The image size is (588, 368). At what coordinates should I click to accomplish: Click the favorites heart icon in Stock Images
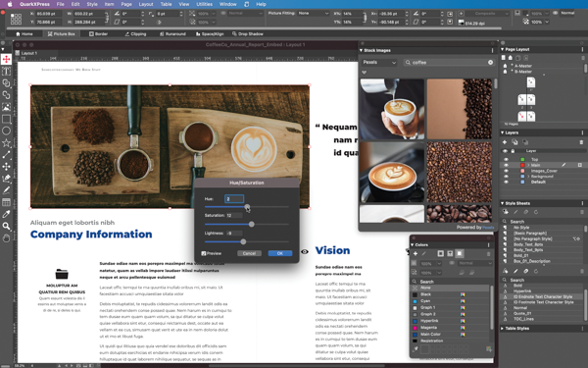pyautogui.click(x=365, y=72)
